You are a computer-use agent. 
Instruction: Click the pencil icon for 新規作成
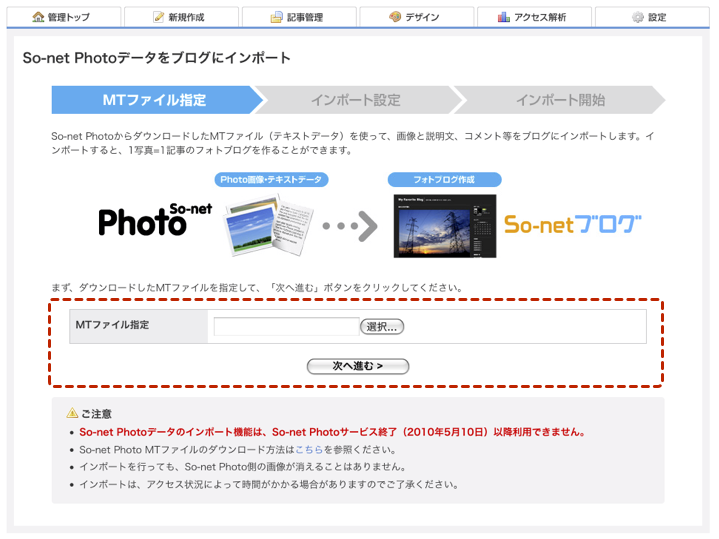(x=159, y=17)
